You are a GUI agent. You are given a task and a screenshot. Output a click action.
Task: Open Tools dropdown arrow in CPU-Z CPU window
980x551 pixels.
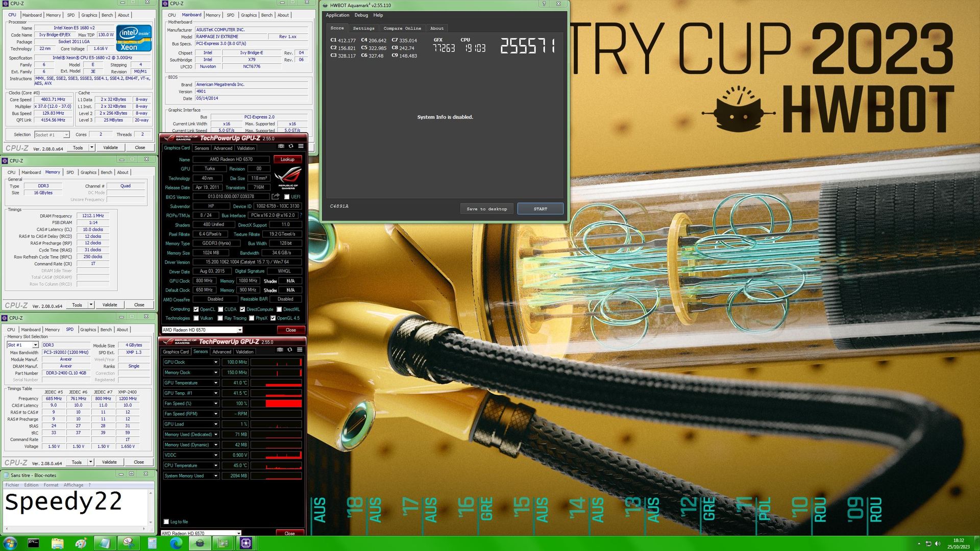point(92,148)
